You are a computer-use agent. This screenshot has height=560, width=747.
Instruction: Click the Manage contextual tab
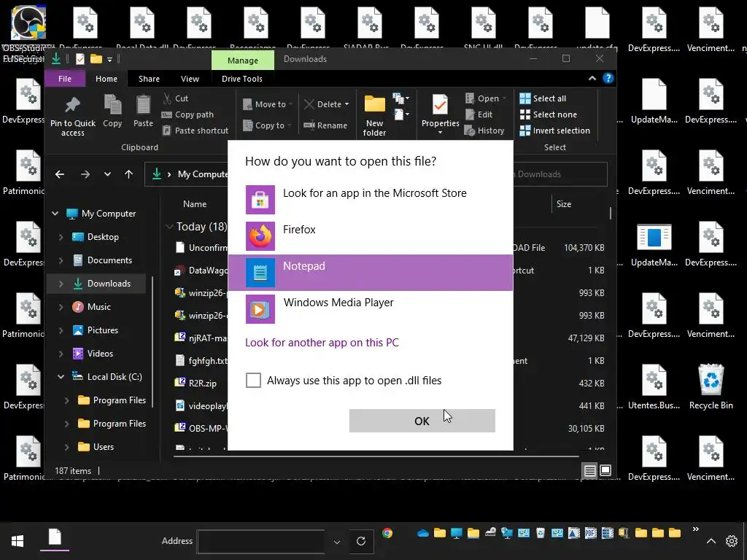coord(243,61)
